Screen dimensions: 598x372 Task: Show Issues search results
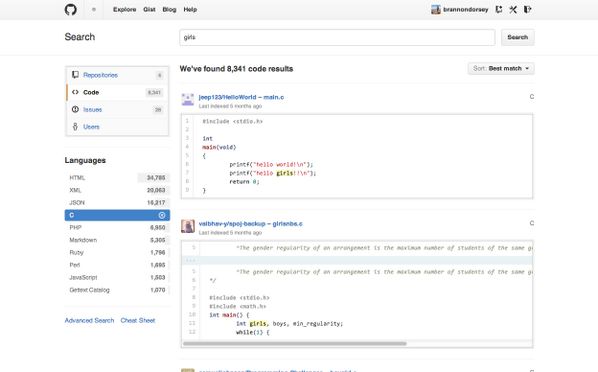click(x=117, y=109)
